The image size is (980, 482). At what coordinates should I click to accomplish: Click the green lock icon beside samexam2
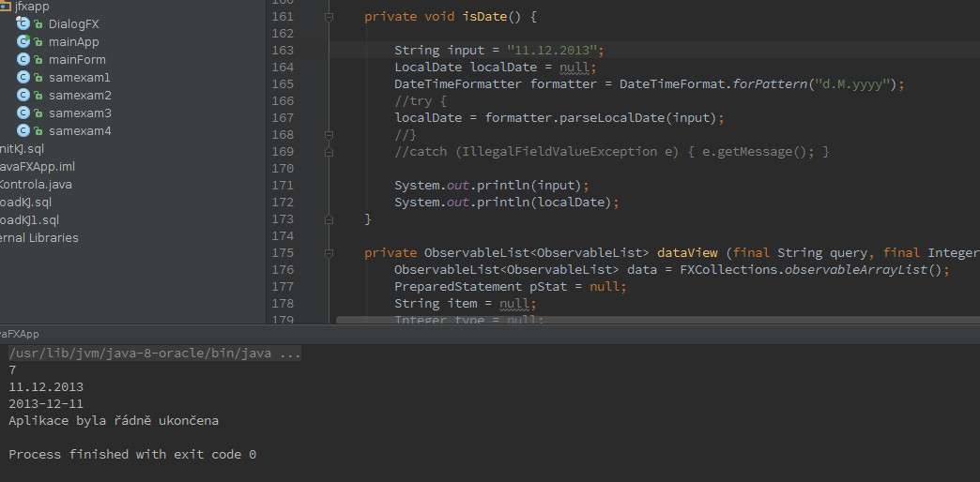tap(38, 96)
